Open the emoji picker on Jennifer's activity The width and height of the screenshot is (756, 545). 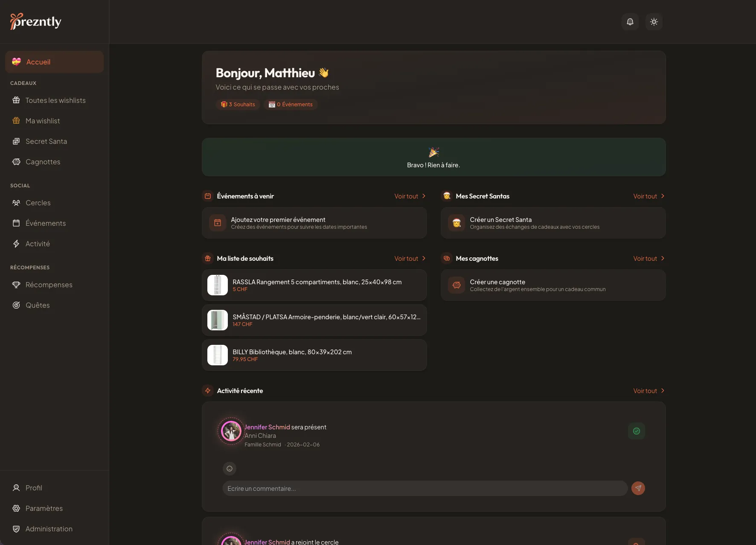(x=230, y=469)
